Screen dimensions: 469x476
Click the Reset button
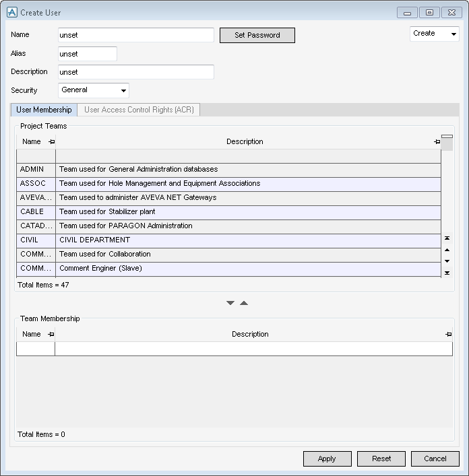tap(381, 458)
